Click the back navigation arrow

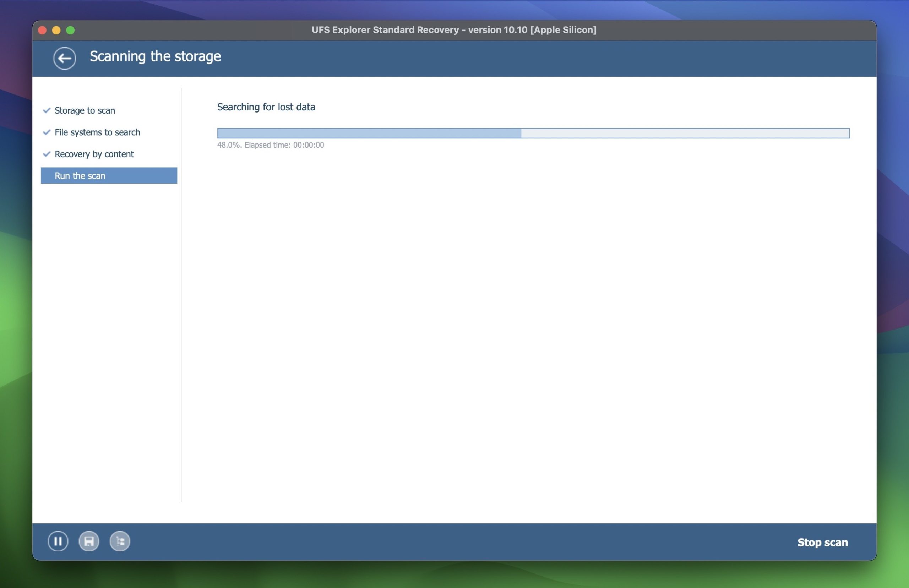click(x=64, y=58)
